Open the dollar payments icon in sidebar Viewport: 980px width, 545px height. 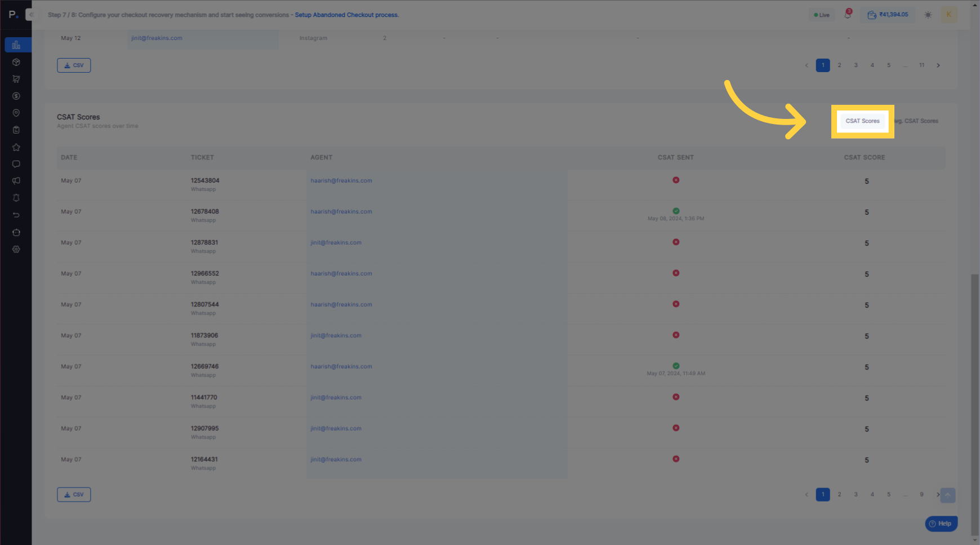pos(16,96)
